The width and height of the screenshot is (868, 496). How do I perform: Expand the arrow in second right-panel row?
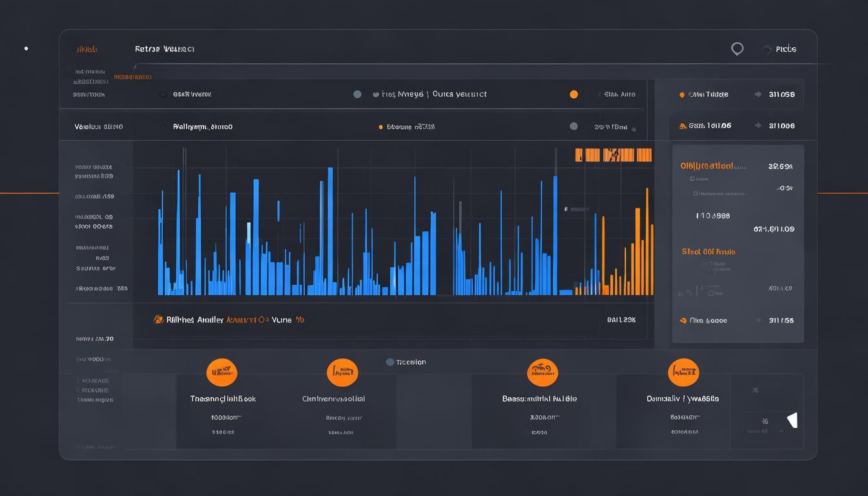(758, 127)
